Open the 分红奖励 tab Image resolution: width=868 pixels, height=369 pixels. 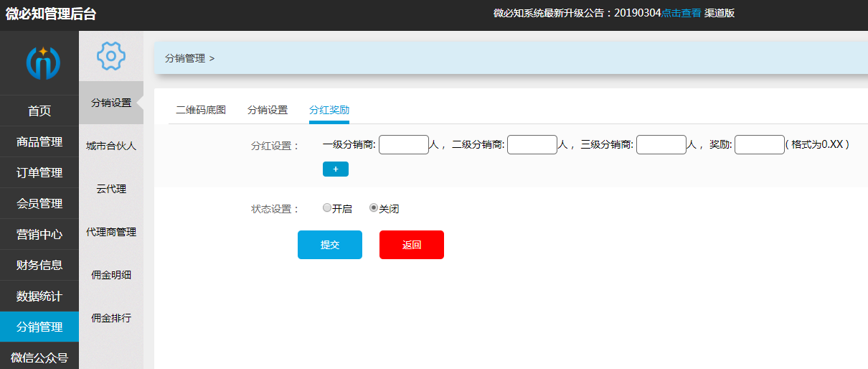coord(329,110)
